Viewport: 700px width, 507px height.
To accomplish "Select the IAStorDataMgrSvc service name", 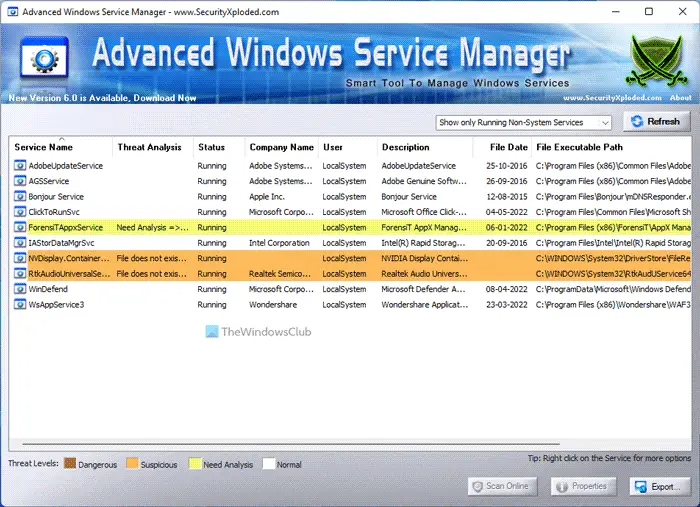I will coord(61,243).
